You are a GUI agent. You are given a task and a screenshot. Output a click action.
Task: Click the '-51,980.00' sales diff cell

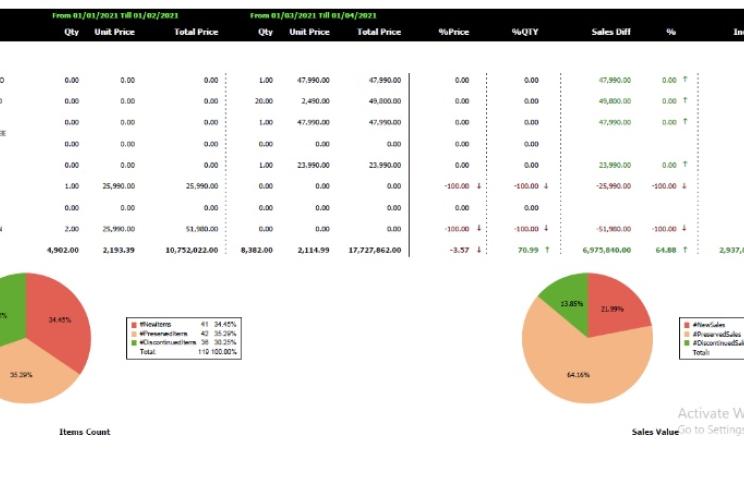coord(614,229)
